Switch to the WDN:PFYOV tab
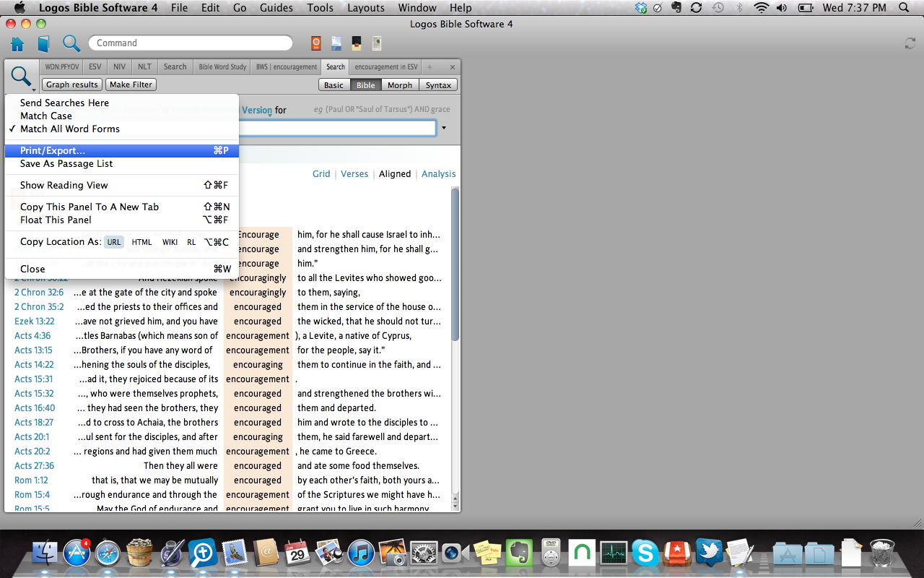The image size is (924, 578). click(62, 67)
